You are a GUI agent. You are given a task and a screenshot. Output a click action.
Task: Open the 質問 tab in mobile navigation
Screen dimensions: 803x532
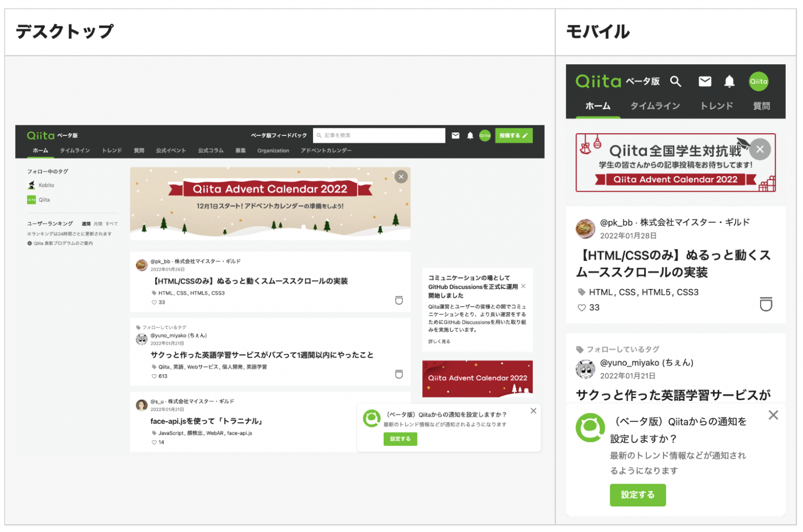point(762,106)
